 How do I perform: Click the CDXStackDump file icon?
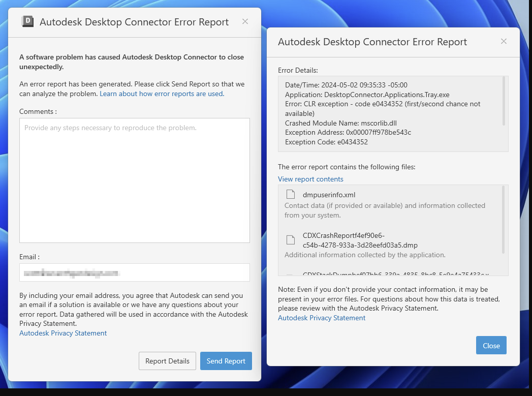(x=290, y=276)
